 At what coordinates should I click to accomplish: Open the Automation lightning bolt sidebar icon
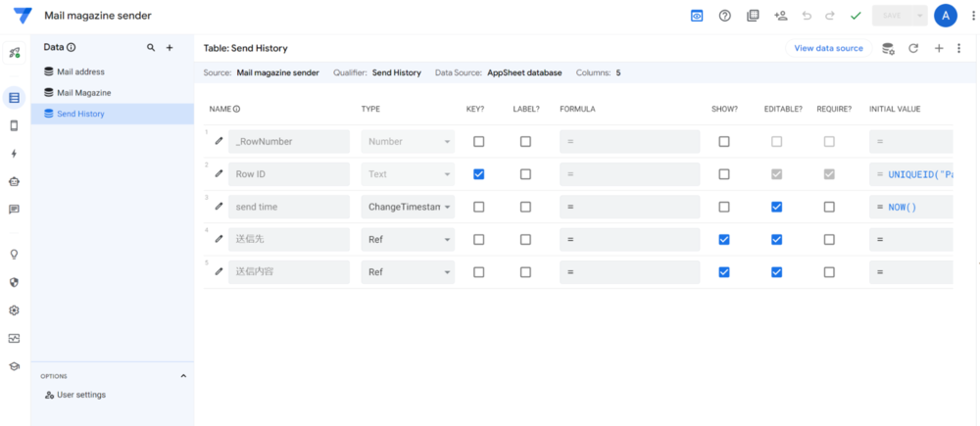tap(14, 154)
